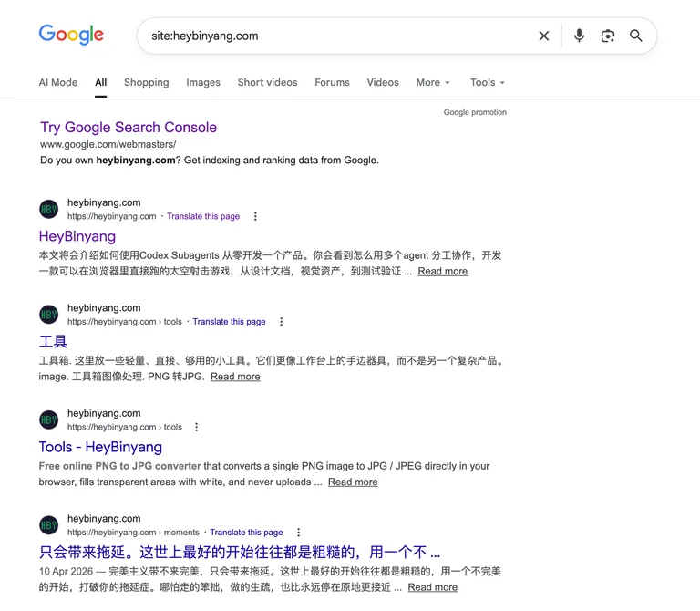Click the magnifying glass search button
Image resolution: width=700 pixels, height=611 pixels.
[636, 36]
